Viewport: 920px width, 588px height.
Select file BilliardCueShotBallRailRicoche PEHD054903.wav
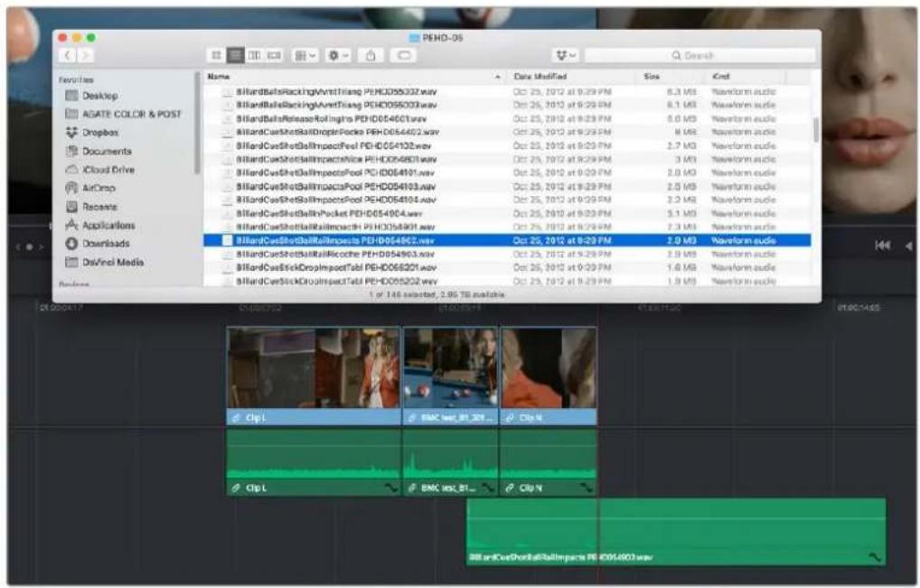click(507, 254)
